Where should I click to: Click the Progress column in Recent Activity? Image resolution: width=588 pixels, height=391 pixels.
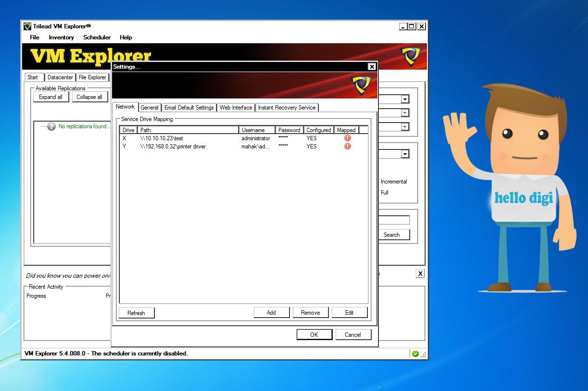pyautogui.click(x=37, y=296)
